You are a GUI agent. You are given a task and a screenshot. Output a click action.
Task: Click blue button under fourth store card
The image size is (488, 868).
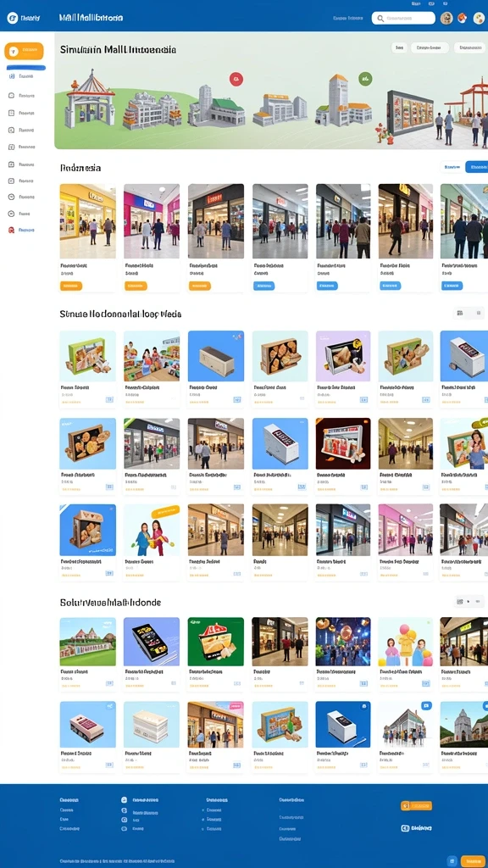pyautogui.click(x=264, y=286)
